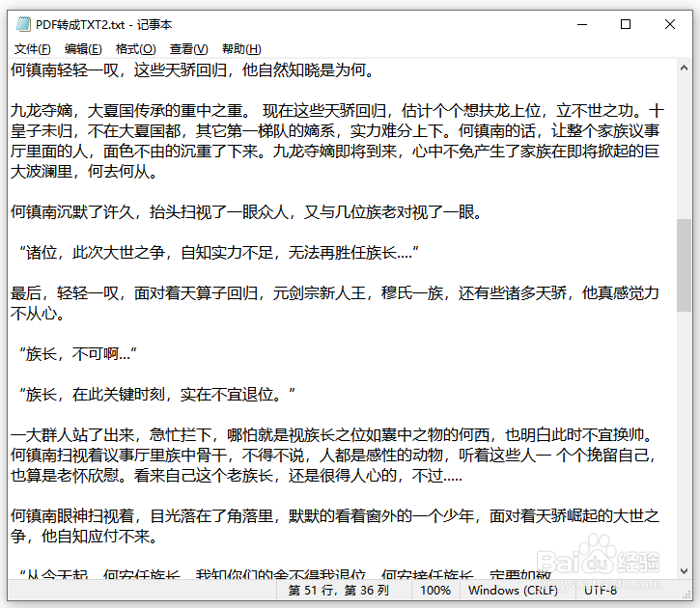Open the 文件(F) menu
700x608 pixels.
point(33,48)
